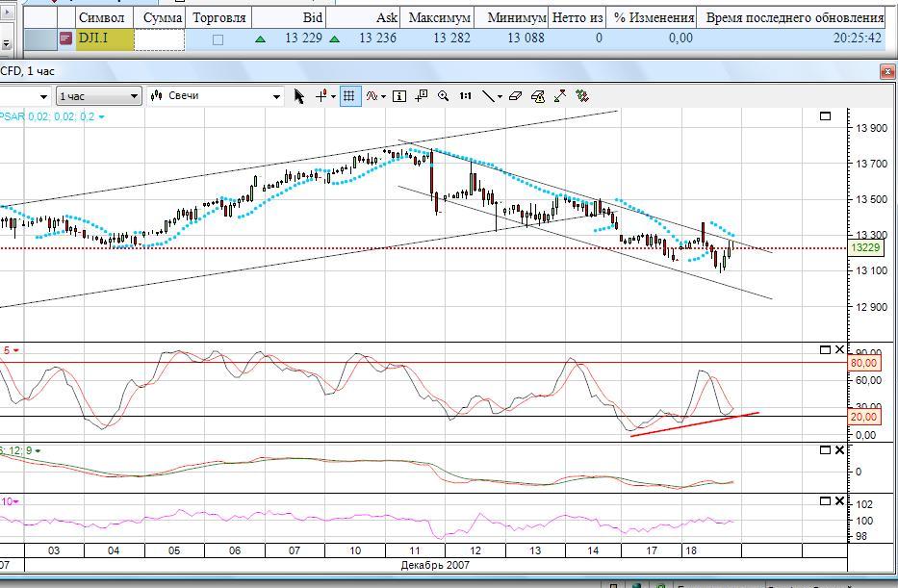Viewport: 898px width, 588px height.
Task: Click the '% Изменения' column header
Action: (652, 17)
